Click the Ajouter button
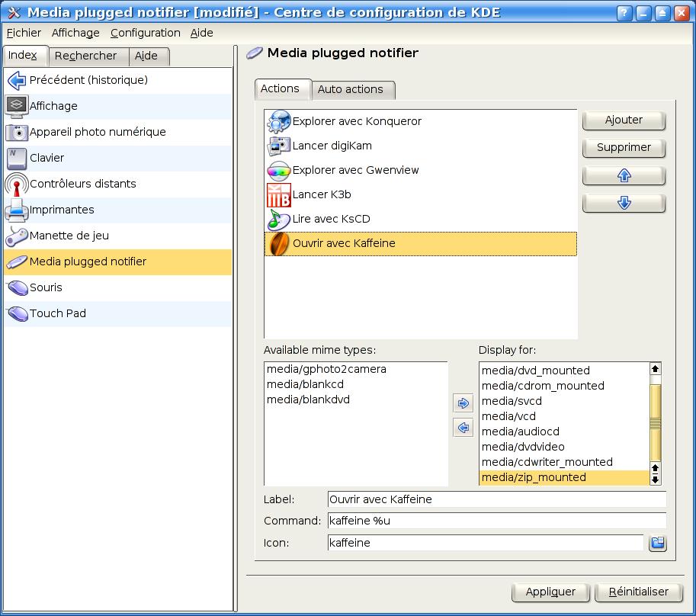The width and height of the screenshot is (696, 616). pos(624,120)
